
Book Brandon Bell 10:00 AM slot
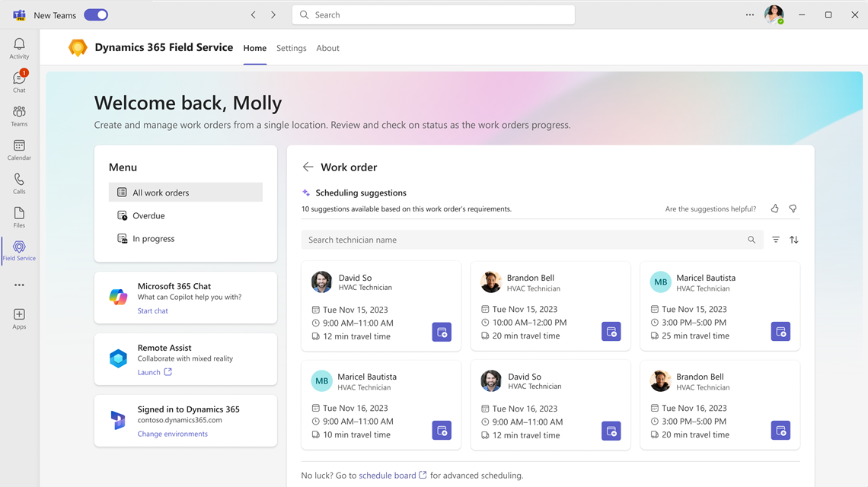pos(611,332)
